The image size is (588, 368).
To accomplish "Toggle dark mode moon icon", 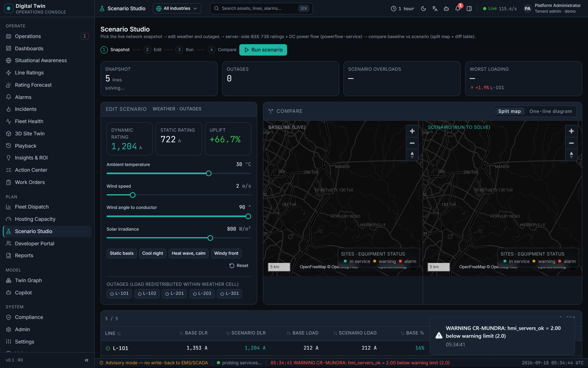I will point(423,9).
